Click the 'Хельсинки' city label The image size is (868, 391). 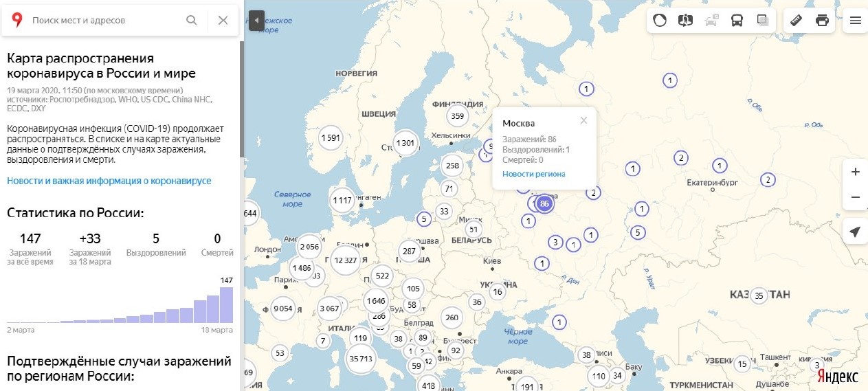450,135
